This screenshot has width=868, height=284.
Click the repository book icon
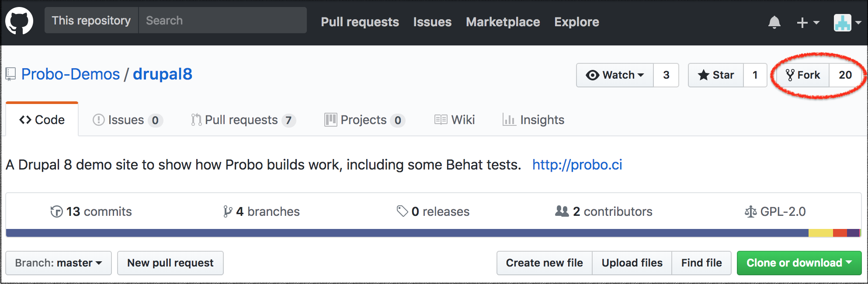(x=11, y=74)
